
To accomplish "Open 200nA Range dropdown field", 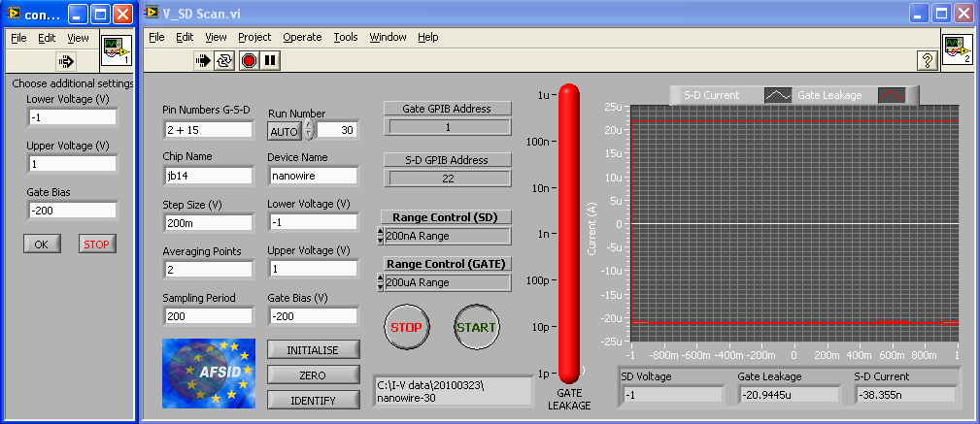I will tap(448, 236).
